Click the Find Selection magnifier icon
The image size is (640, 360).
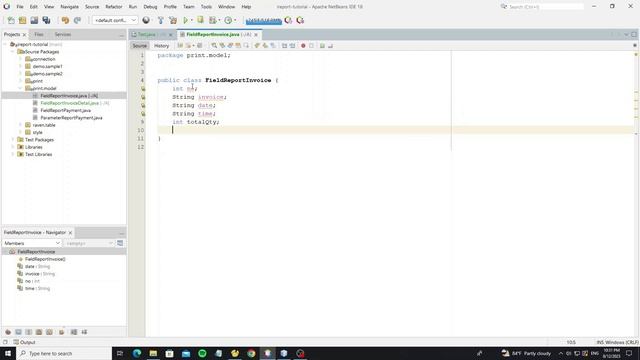[x=214, y=46]
